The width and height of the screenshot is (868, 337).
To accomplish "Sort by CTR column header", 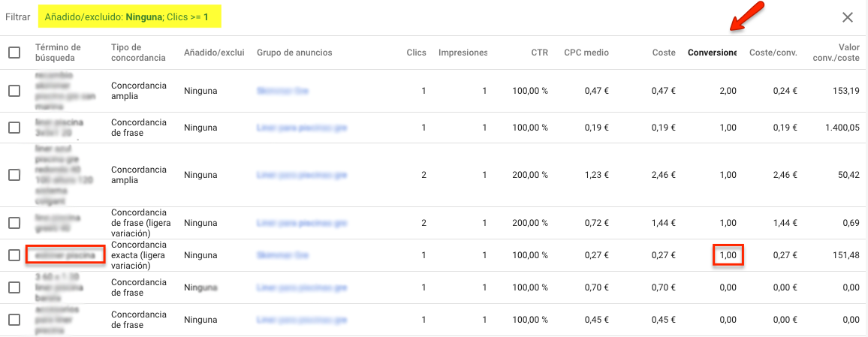I will (x=538, y=53).
